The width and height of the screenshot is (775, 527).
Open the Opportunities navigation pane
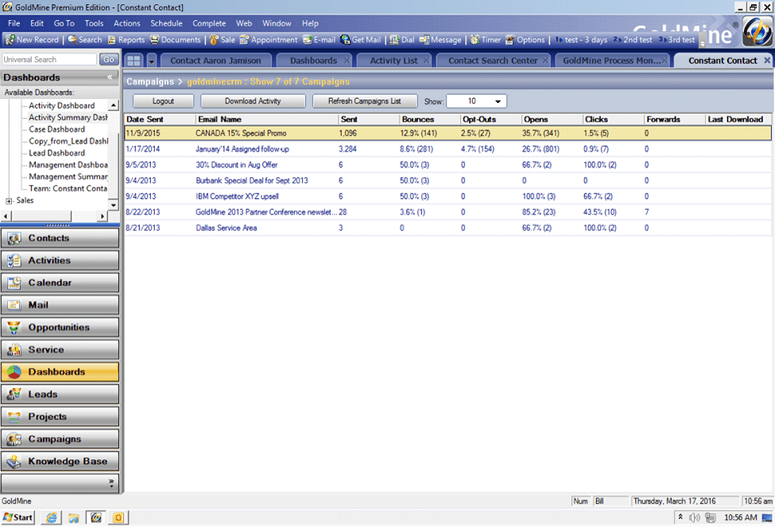[60, 327]
